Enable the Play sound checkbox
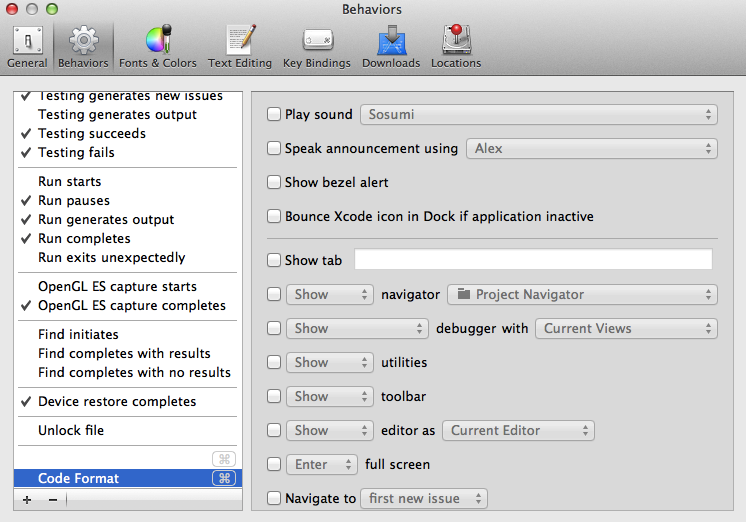This screenshot has height=522, width=746. pos(274,114)
